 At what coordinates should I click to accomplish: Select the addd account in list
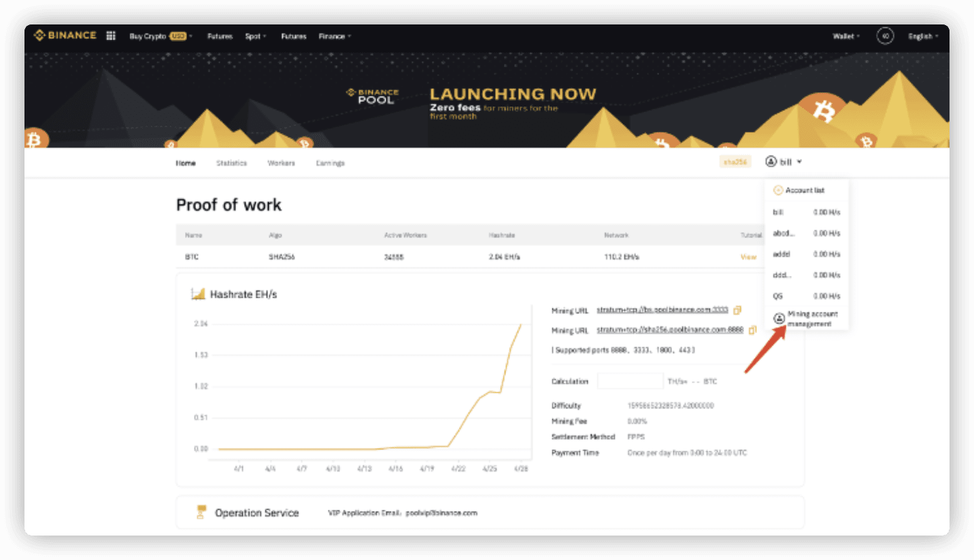point(807,254)
